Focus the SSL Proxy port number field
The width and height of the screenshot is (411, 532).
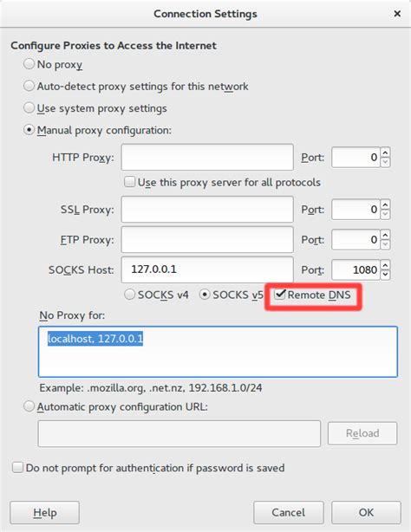coord(356,210)
